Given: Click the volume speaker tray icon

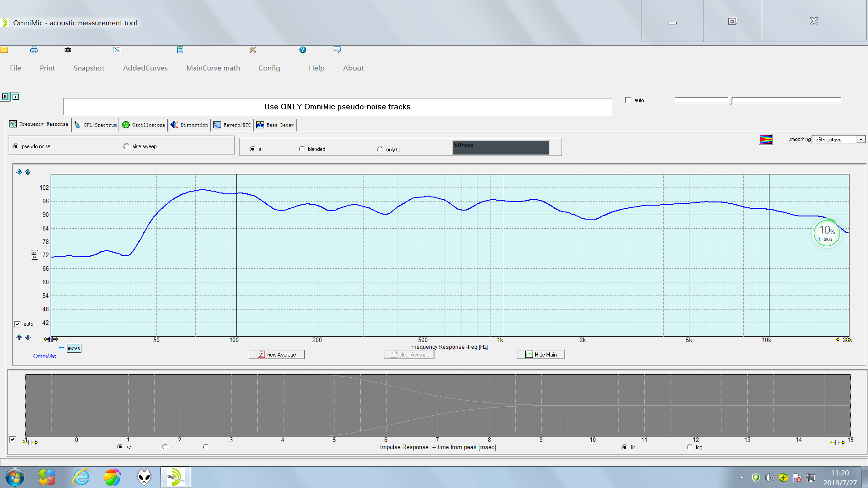Looking at the screenshot, I should click(770, 478).
